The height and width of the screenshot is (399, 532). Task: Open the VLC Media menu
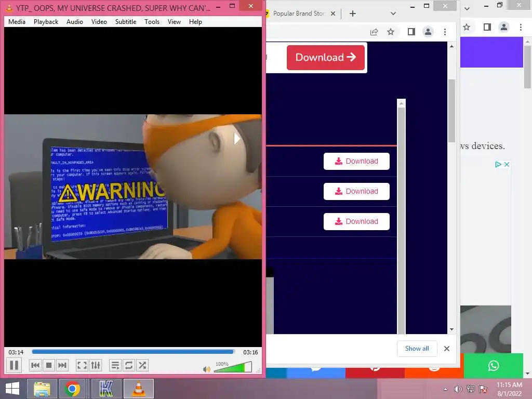point(17,22)
